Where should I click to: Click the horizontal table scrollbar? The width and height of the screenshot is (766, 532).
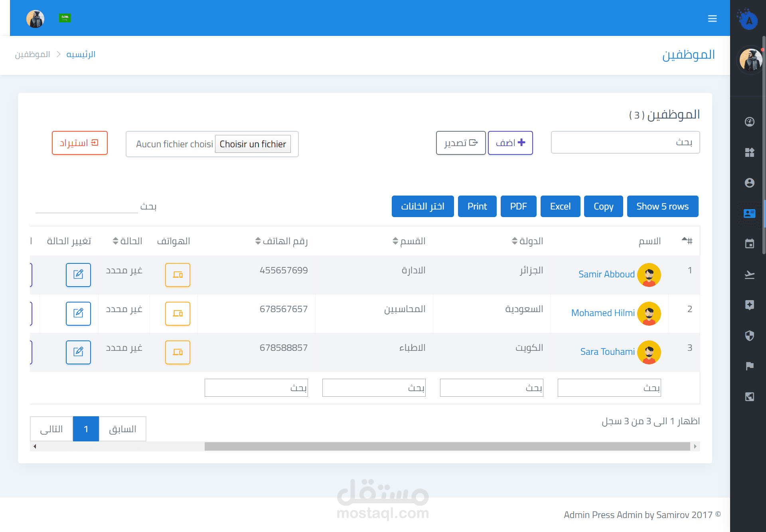tap(447, 446)
